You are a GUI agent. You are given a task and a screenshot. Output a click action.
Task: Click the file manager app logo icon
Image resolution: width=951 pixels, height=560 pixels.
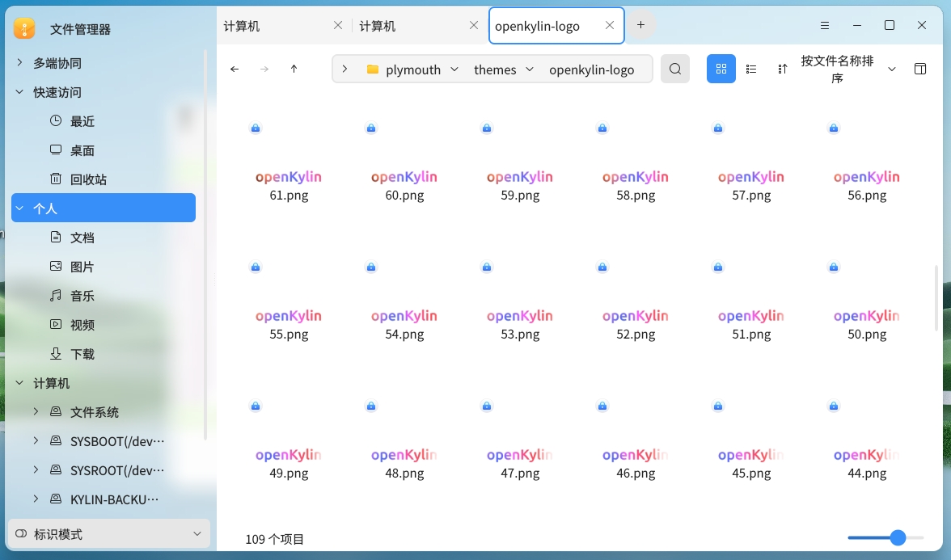[24, 28]
